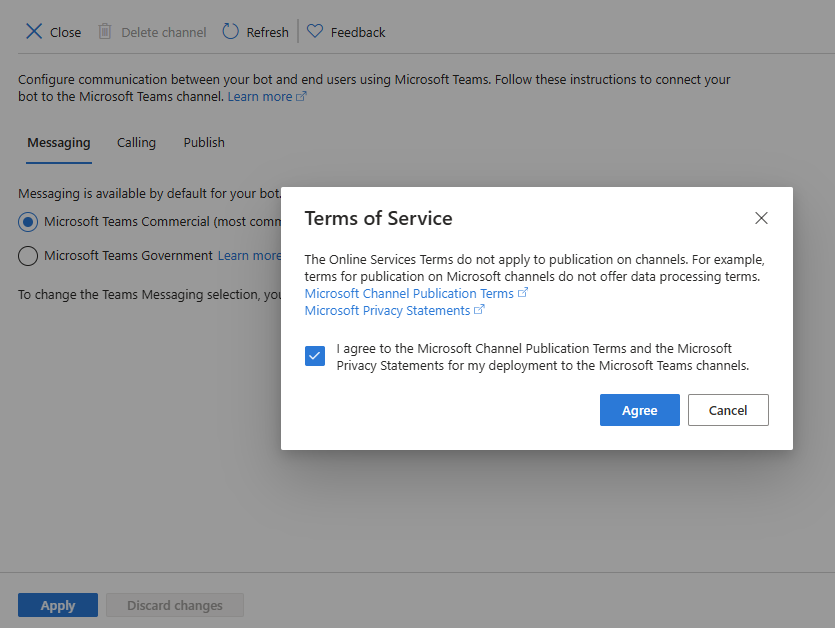Click the Apply button at bottom

pos(58,605)
